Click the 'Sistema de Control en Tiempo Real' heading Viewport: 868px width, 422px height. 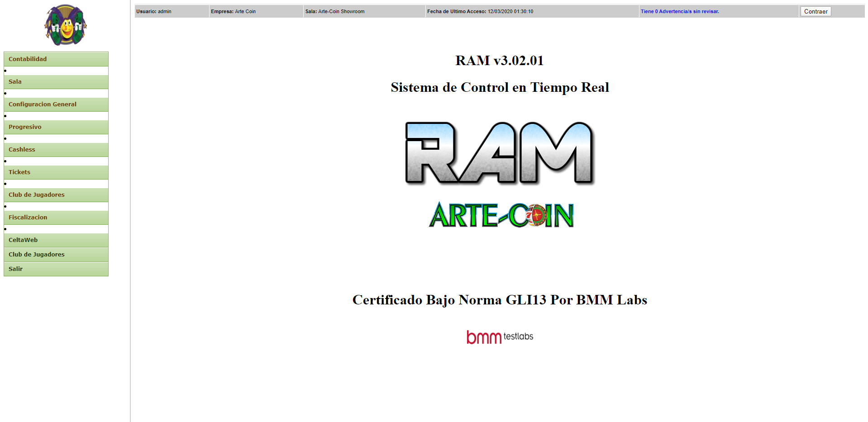click(500, 87)
